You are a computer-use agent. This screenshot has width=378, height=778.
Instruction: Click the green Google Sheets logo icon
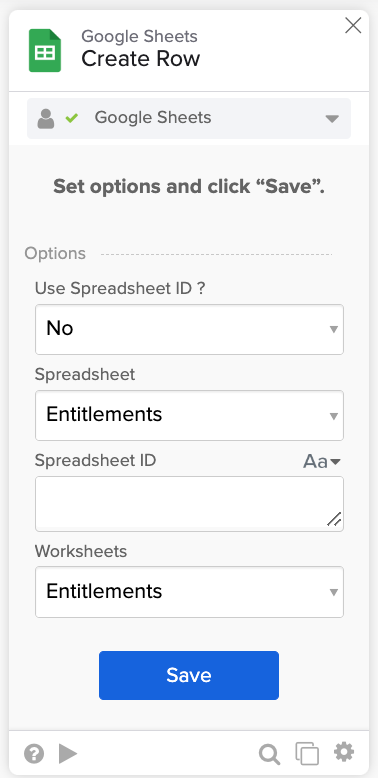pyautogui.click(x=45, y=51)
